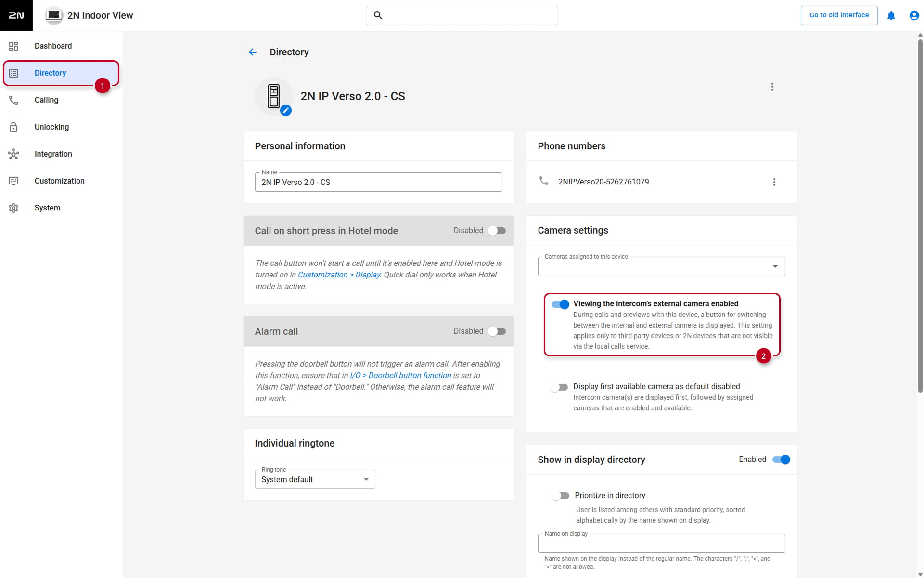Click the Dashboard grid icon
Viewport: 924px width, 578px height.
13,46
